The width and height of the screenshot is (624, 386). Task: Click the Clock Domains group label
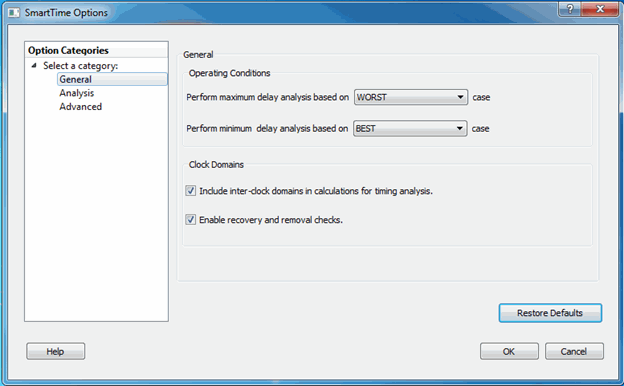click(216, 165)
